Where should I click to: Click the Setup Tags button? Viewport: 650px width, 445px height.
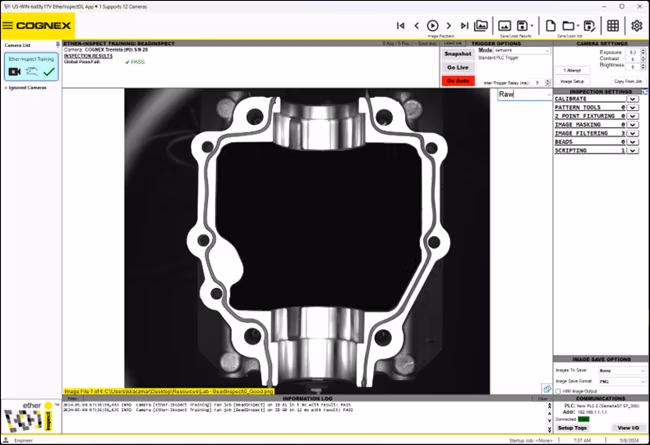click(x=572, y=428)
